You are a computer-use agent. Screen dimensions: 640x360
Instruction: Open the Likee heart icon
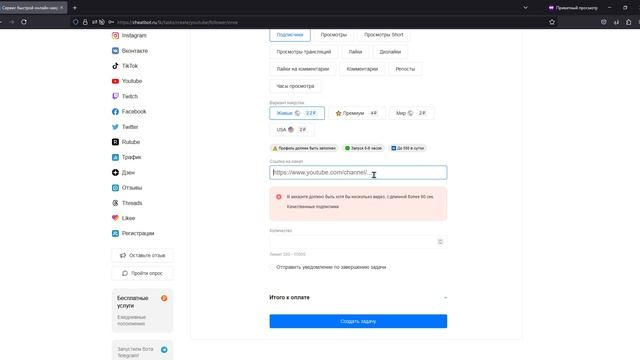click(x=116, y=218)
